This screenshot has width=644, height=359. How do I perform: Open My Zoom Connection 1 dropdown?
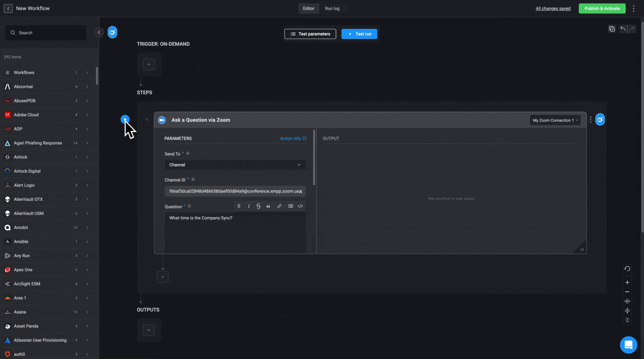(x=555, y=120)
